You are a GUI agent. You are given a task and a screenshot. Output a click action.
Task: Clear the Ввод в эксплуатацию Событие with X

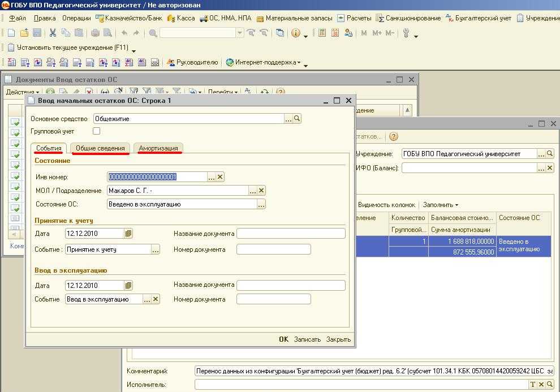point(156,299)
